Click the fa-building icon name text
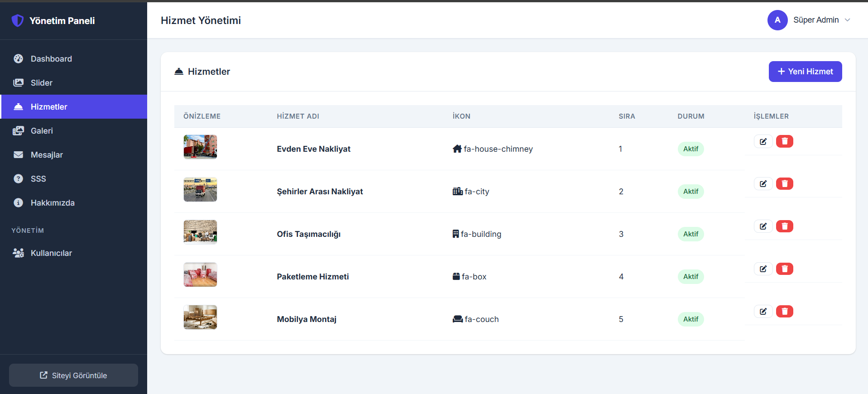Image resolution: width=868 pixels, height=394 pixels. 481,234
